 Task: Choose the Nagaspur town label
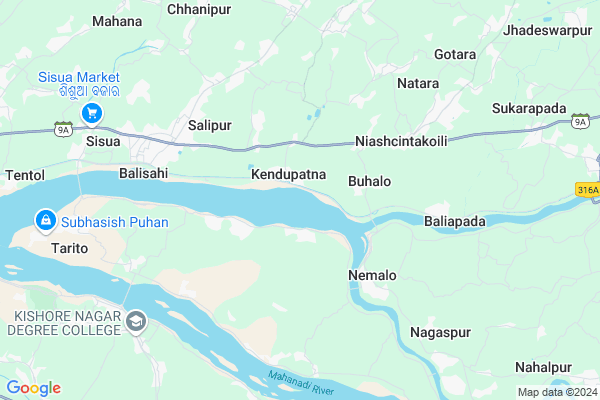[440, 332]
